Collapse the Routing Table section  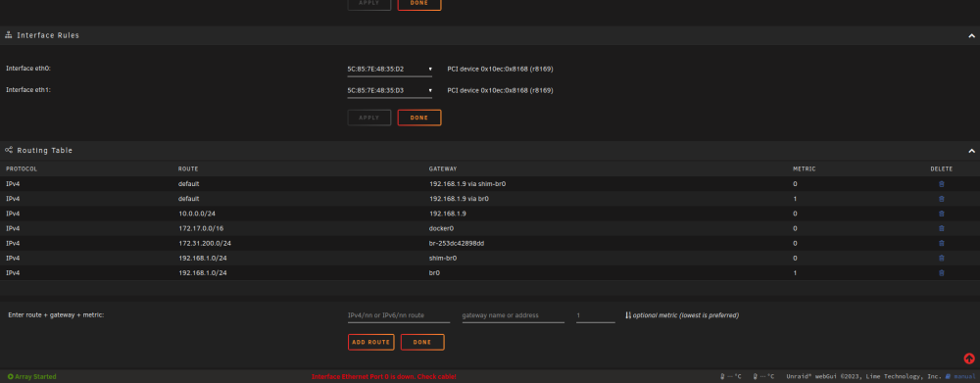(x=971, y=151)
